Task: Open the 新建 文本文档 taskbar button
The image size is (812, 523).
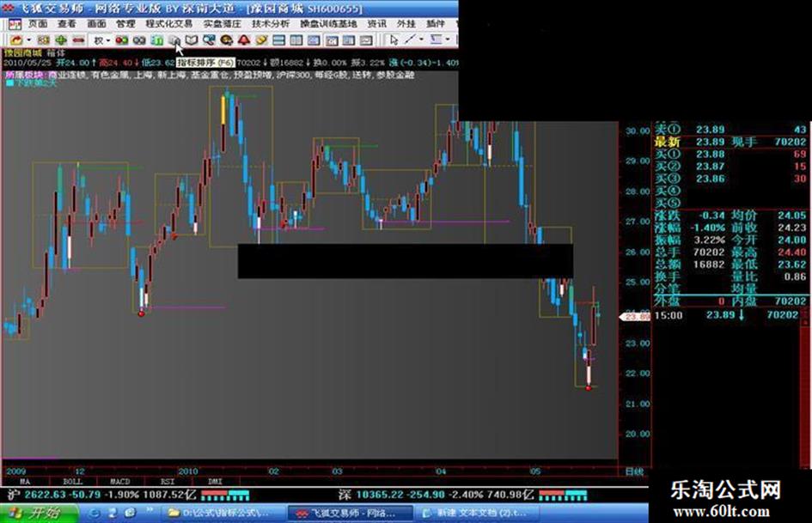Action: point(477,513)
